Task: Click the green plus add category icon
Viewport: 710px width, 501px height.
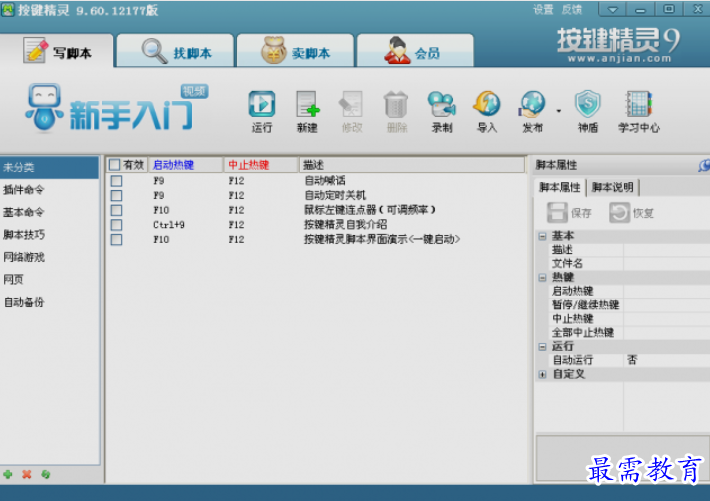Action: (x=8, y=474)
